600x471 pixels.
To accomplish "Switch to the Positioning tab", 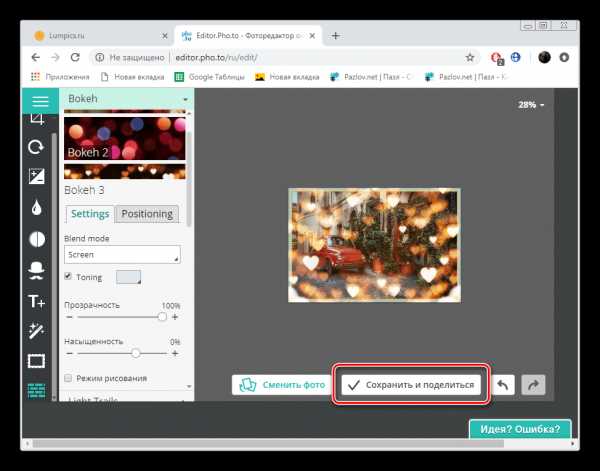I will [147, 214].
